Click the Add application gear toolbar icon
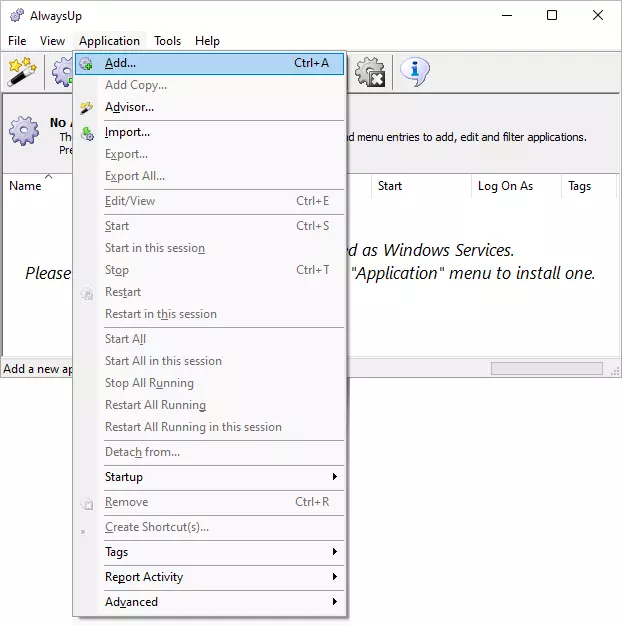 pos(62,72)
